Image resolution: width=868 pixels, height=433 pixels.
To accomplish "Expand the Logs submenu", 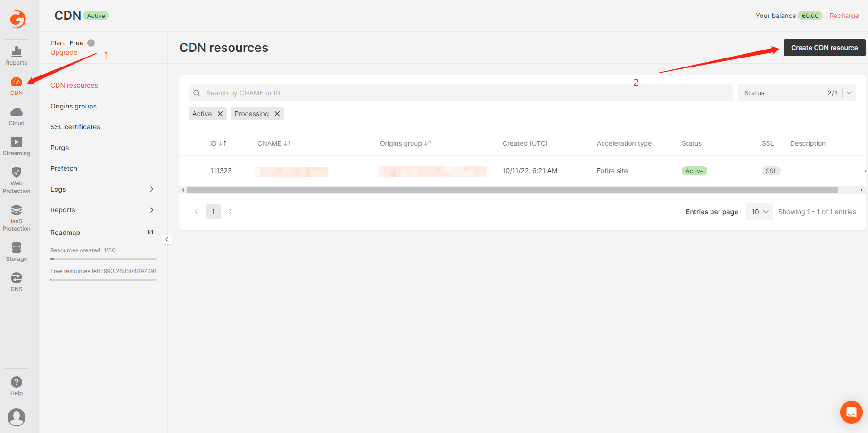I will point(102,189).
